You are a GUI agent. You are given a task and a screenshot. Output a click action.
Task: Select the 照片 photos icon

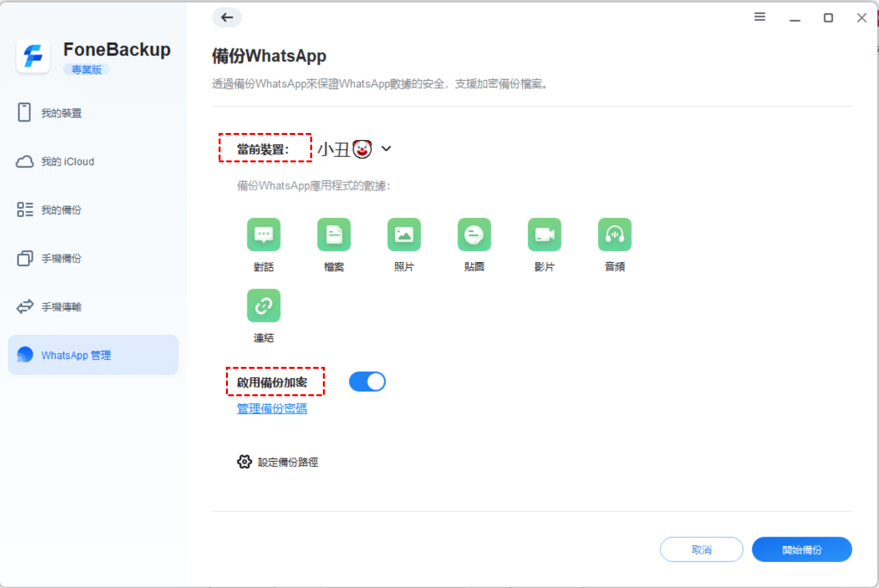tap(404, 235)
